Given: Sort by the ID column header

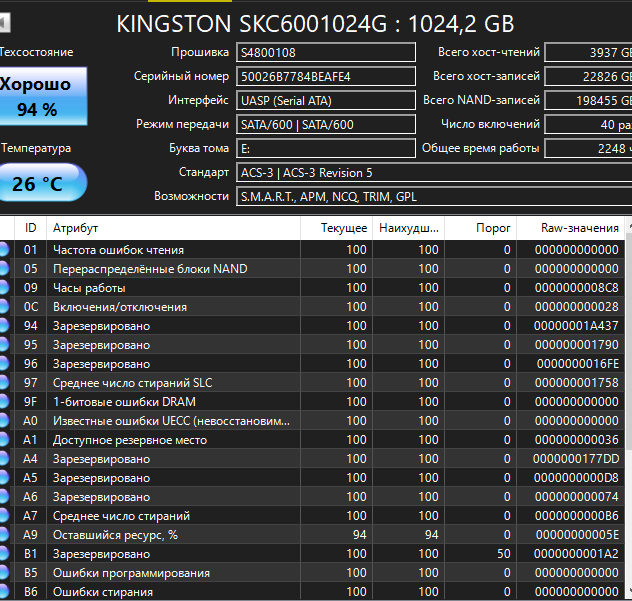Looking at the screenshot, I should point(31,228).
